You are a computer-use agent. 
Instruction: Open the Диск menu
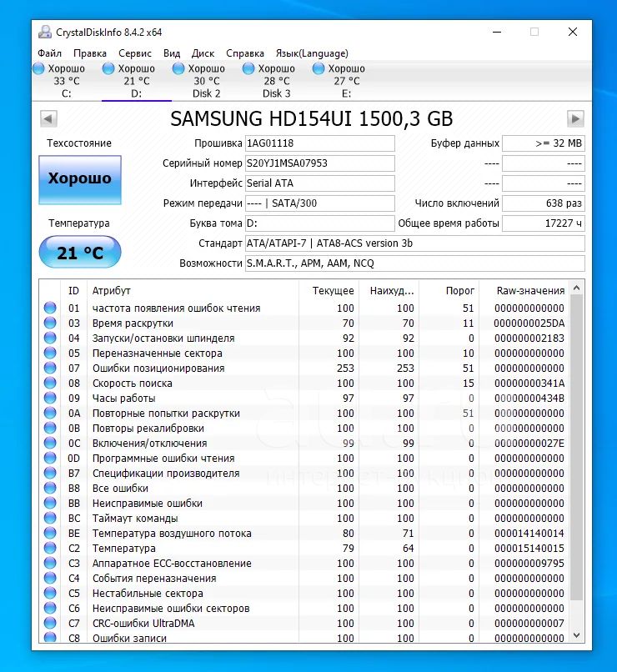pyautogui.click(x=203, y=53)
